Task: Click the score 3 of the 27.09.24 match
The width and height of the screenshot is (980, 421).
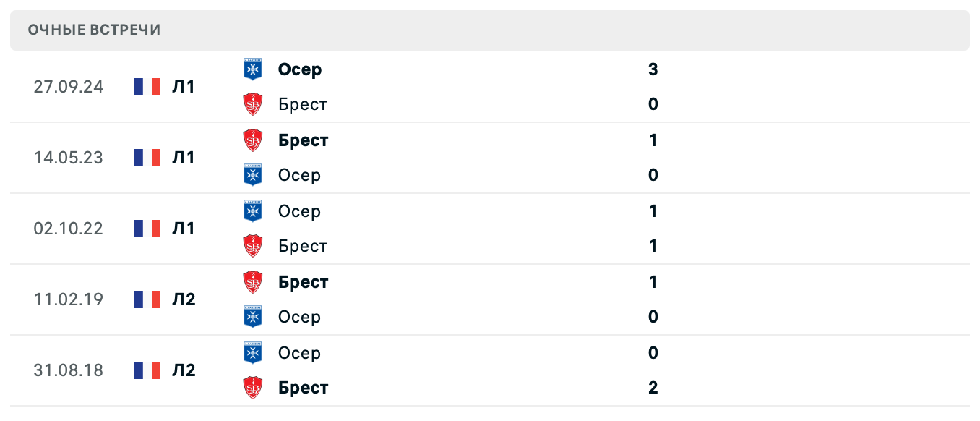Action: pyautogui.click(x=653, y=69)
